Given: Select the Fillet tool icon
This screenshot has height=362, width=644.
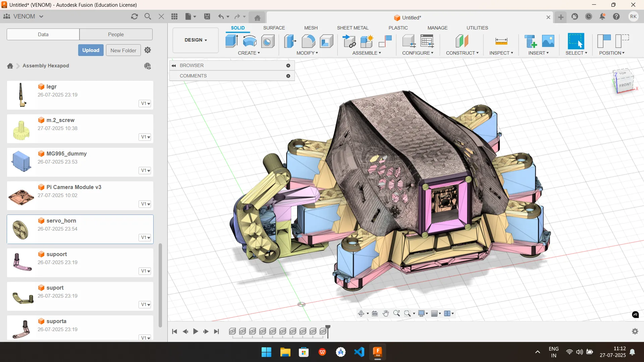Looking at the screenshot, I should click(x=308, y=41).
